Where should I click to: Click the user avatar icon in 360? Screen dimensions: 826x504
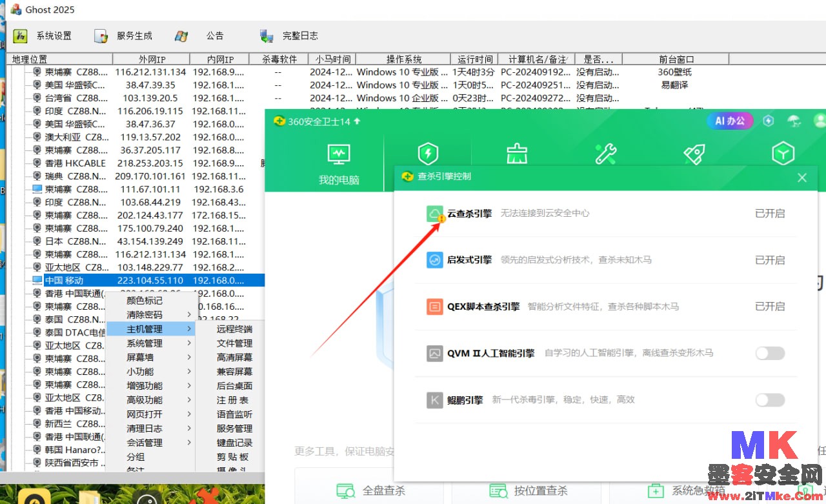[x=820, y=121]
